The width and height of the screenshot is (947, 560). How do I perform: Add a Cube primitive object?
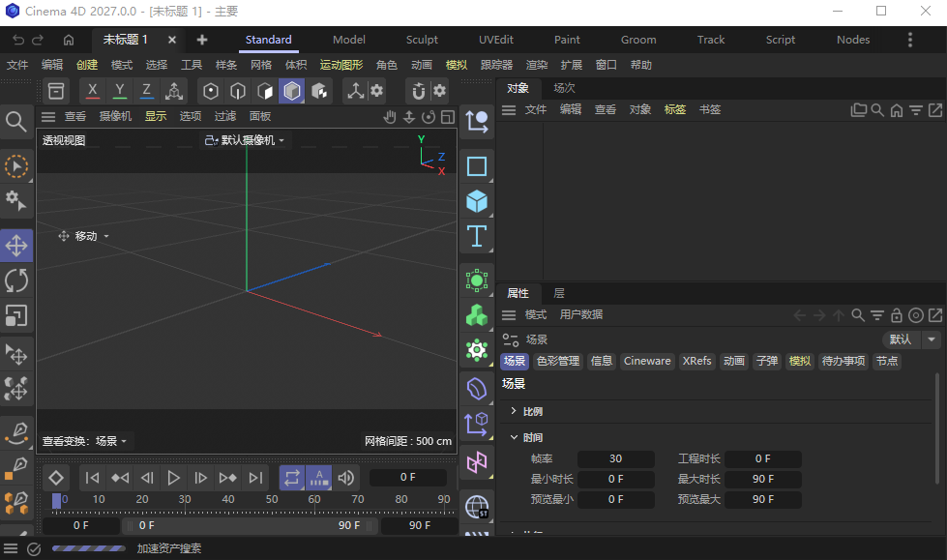pyautogui.click(x=477, y=201)
